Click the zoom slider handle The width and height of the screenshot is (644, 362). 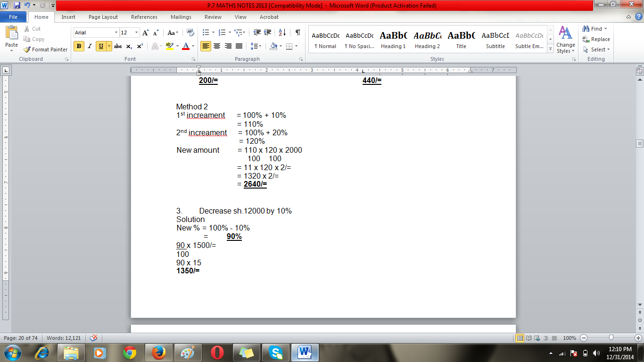pyautogui.click(x=611, y=338)
